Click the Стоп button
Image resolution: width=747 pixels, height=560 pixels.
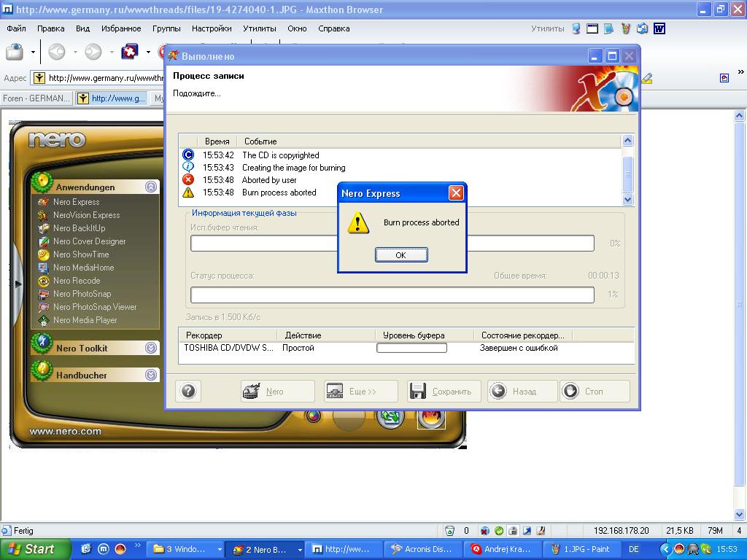click(595, 392)
